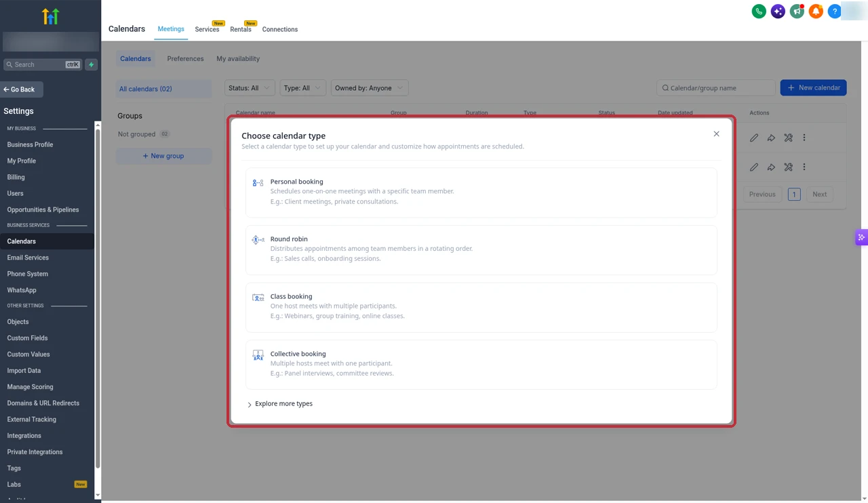868x503 pixels.
Task: Click the Class booking icon
Action: pos(258,298)
